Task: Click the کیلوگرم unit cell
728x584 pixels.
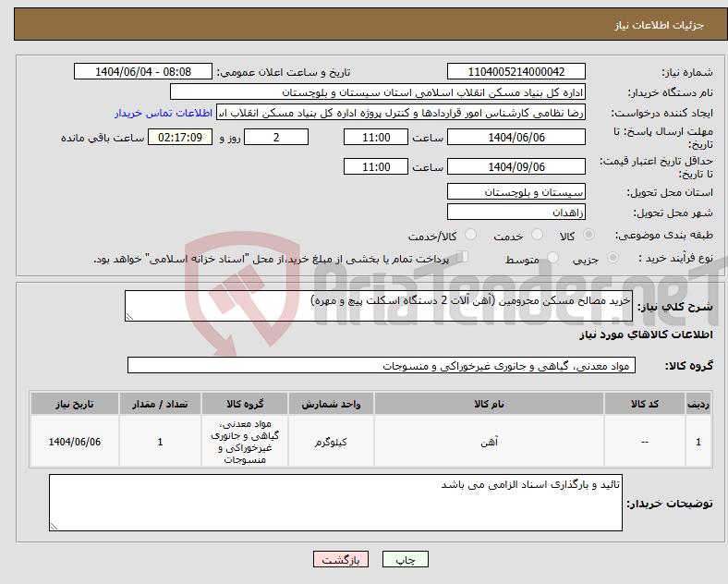Action: click(331, 442)
